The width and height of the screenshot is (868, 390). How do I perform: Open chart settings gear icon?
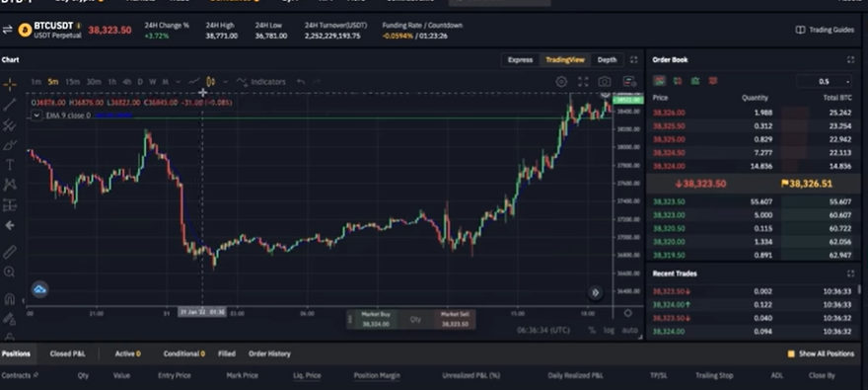pyautogui.click(x=561, y=82)
